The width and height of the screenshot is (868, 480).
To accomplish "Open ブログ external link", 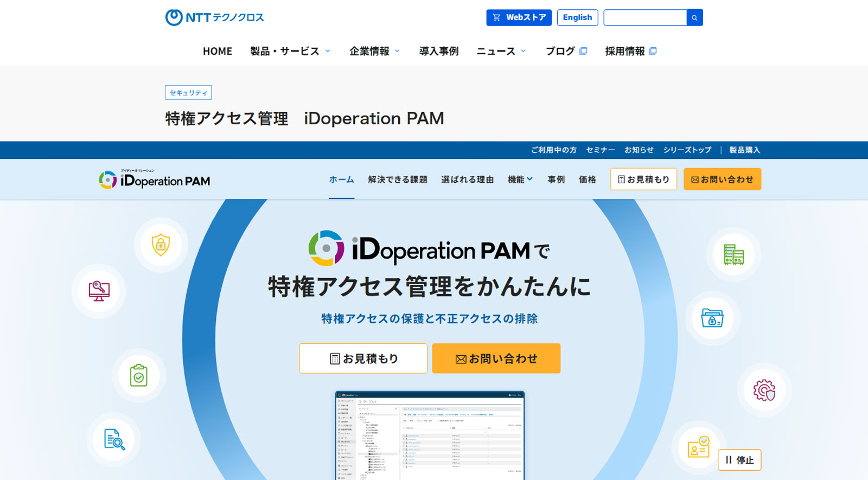I will [566, 51].
